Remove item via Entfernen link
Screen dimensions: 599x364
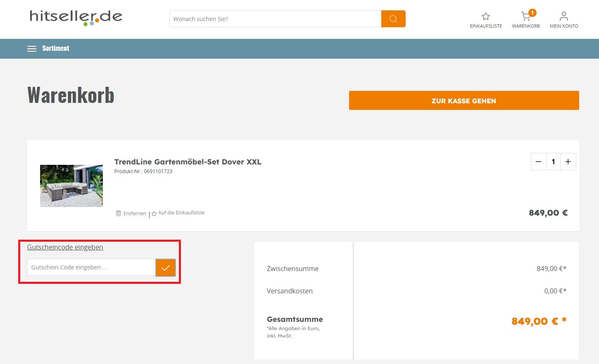coord(135,214)
